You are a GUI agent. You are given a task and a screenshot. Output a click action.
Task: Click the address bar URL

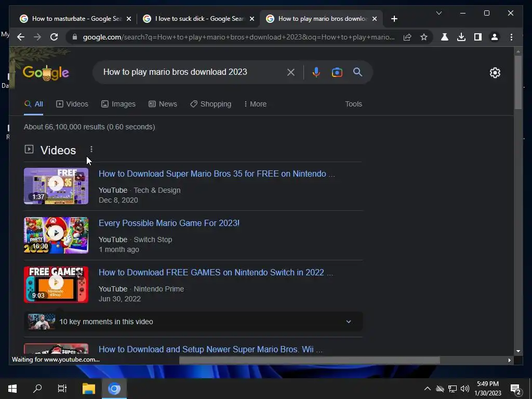pos(238,37)
